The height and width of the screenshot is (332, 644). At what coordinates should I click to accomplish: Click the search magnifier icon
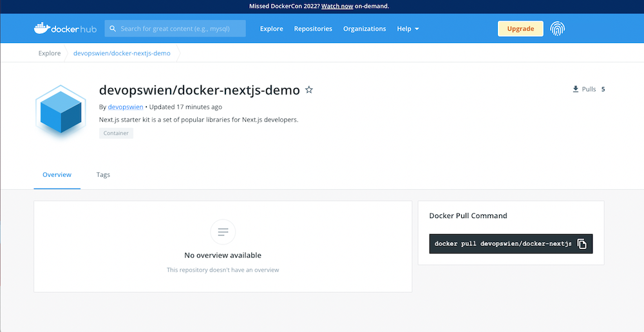click(113, 29)
